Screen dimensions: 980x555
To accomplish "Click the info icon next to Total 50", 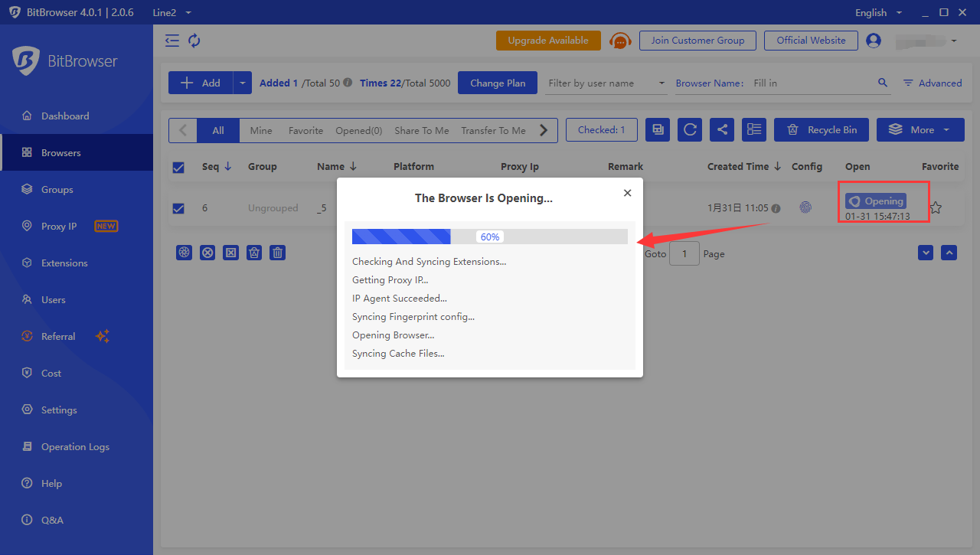I will tap(348, 83).
